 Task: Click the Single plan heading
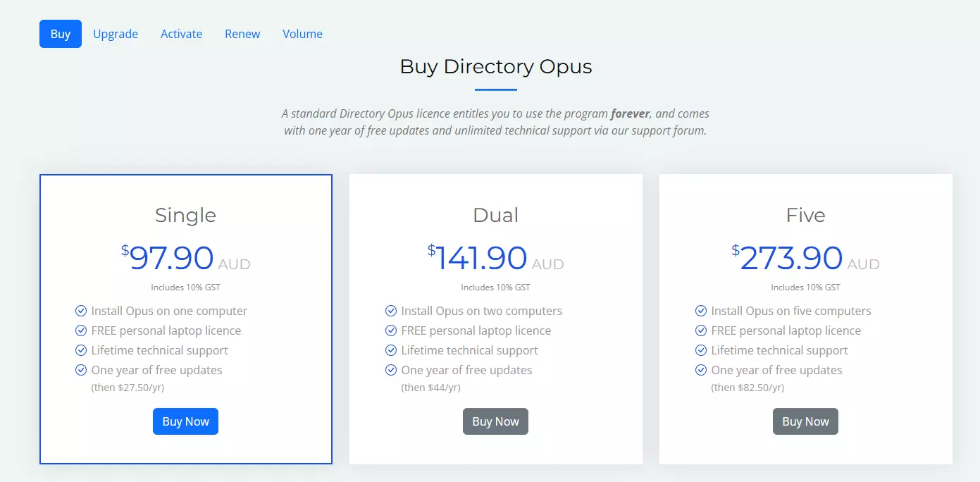pyautogui.click(x=185, y=215)
